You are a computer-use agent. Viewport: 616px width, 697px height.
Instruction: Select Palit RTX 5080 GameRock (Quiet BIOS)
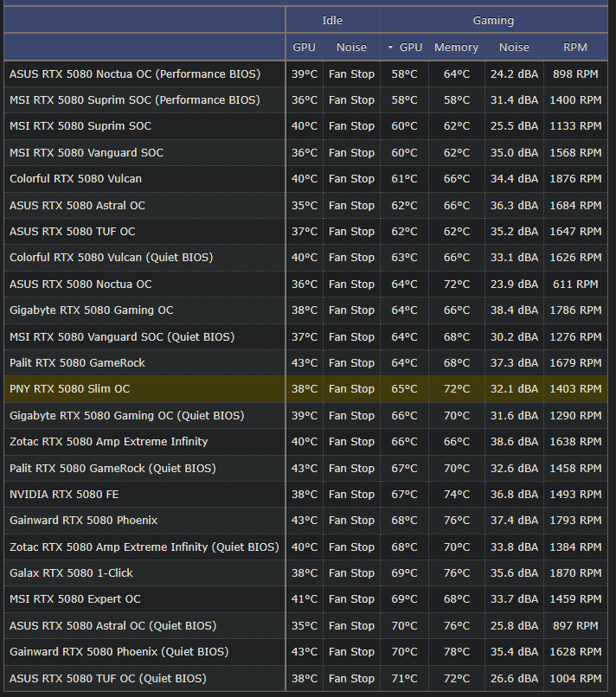click(x=112, y=468)
